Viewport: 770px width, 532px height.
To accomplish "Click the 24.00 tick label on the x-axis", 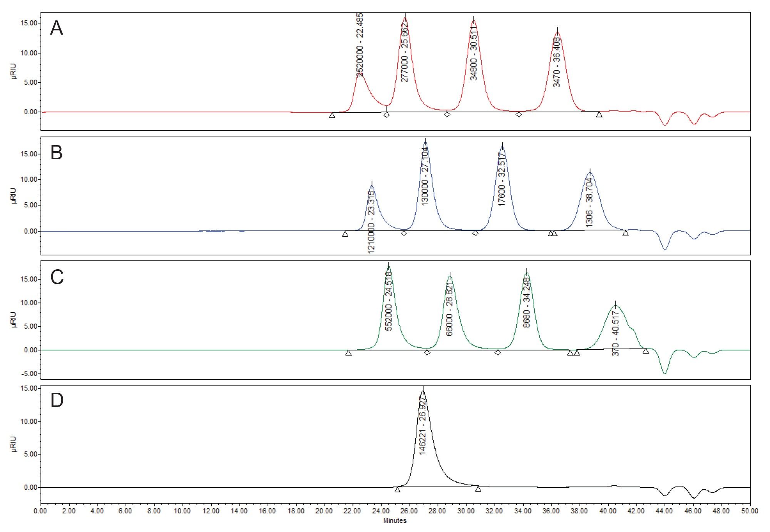I will pyautogui.click(x=381, y=511).
